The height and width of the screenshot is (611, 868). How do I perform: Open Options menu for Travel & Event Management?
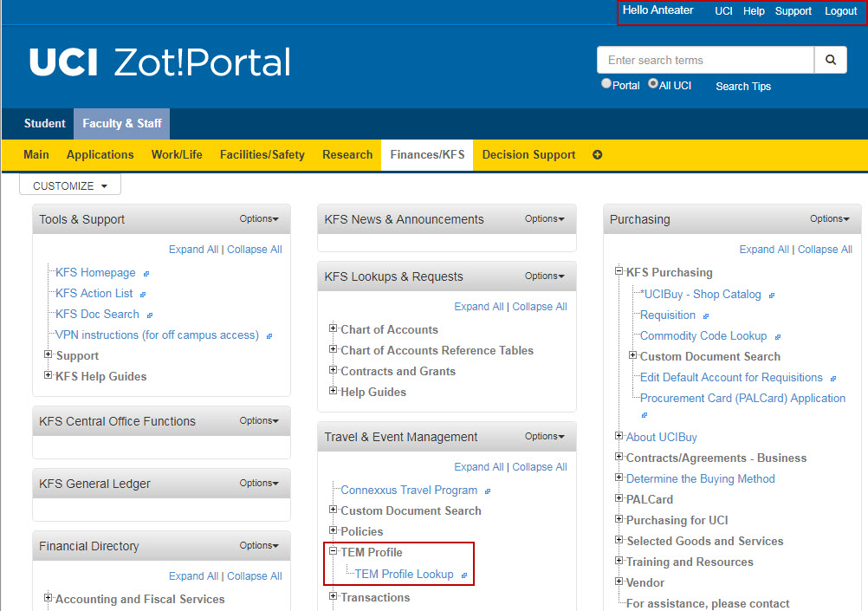point(545,437)
